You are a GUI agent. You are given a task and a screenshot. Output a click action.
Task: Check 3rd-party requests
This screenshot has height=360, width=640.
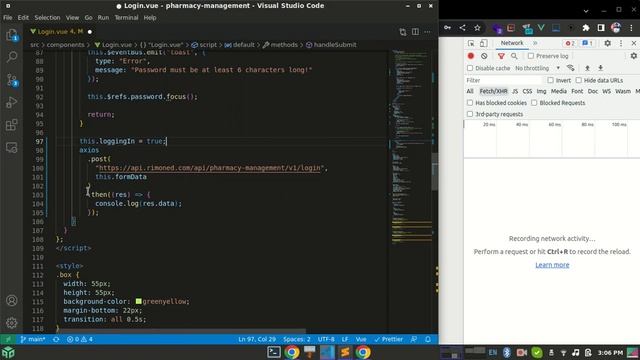tap(470, 114)
